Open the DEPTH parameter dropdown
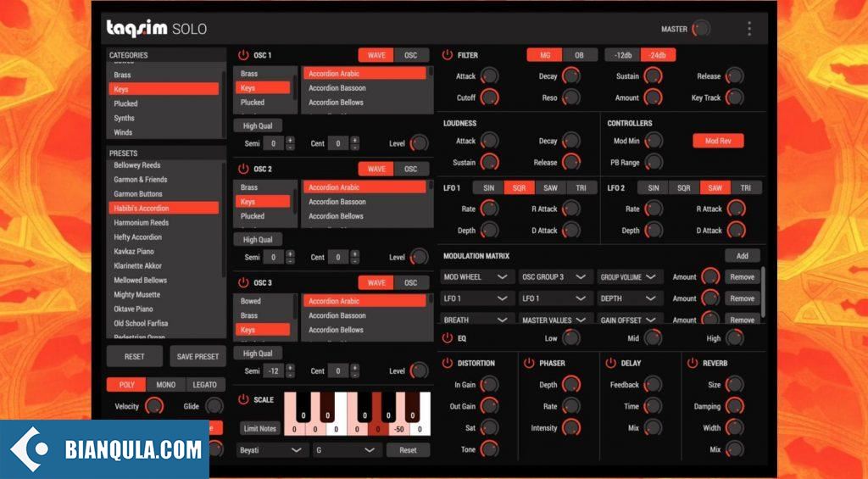This screenshot has width=868, height=479. pyautogui.click(x=630, y=298)
